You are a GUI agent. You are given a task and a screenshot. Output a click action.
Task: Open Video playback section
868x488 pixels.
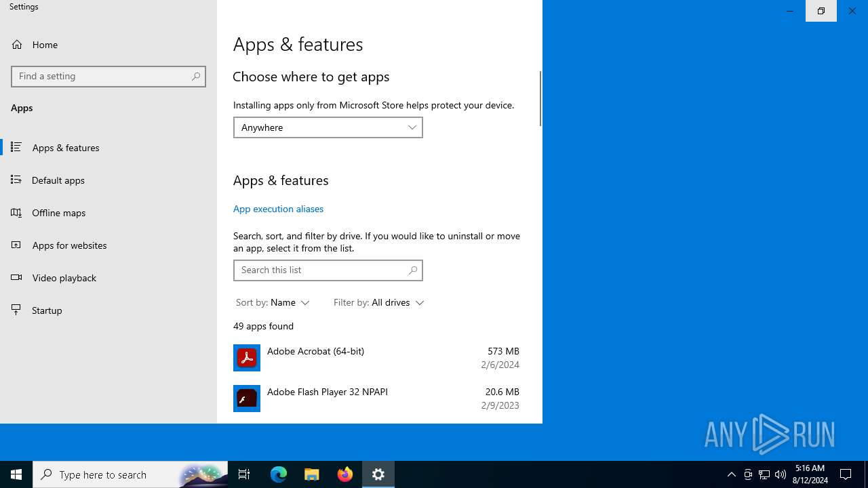(108, 277)
